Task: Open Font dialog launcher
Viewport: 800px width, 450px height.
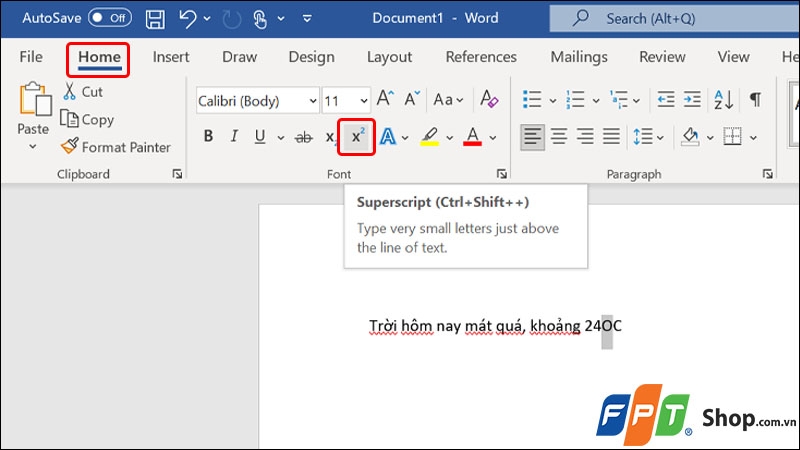Action: (502, 174)
